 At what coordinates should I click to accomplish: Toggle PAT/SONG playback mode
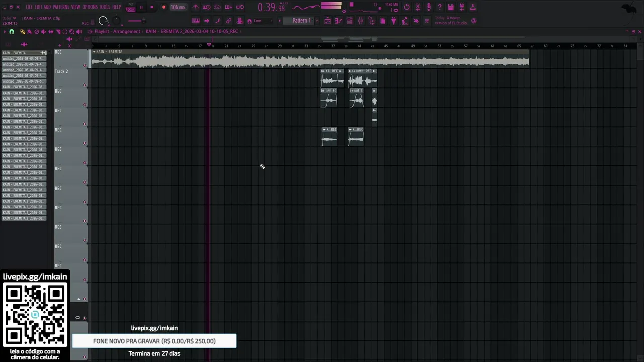coord(131,8)
